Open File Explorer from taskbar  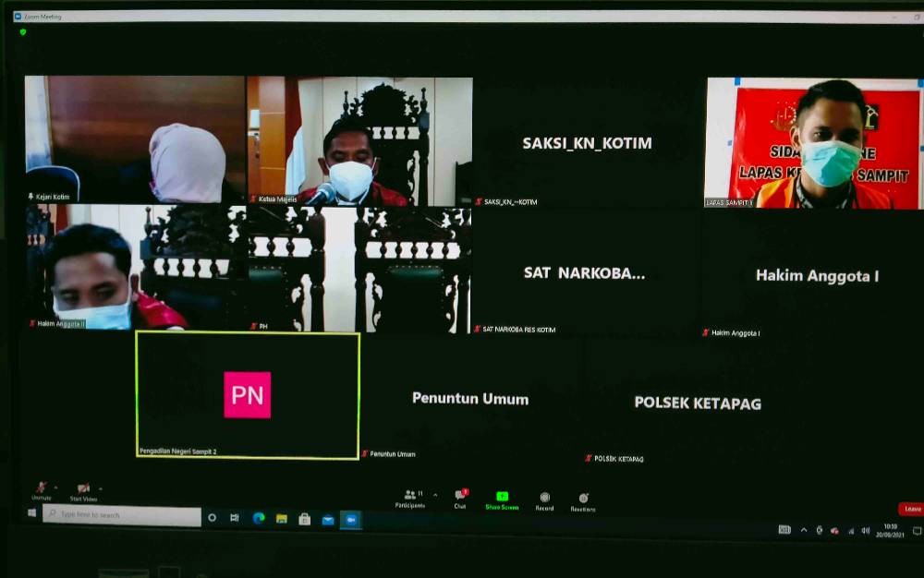[282, 519]
